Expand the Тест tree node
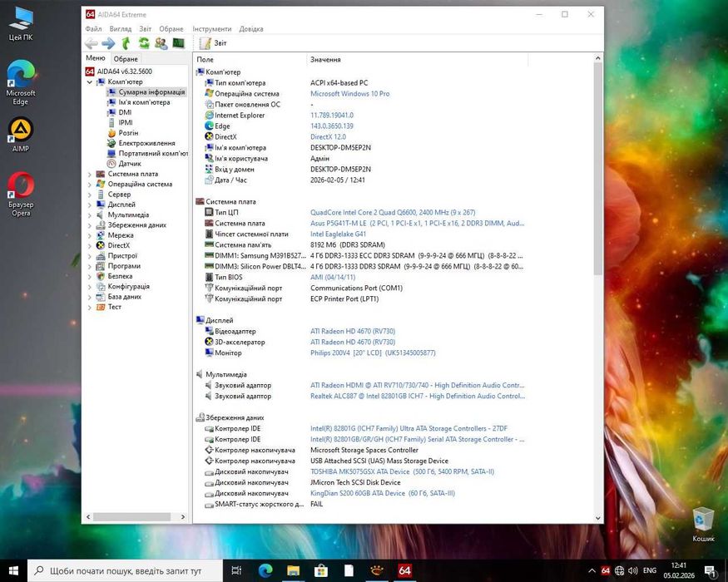The image size is (728, 582). 90,307
